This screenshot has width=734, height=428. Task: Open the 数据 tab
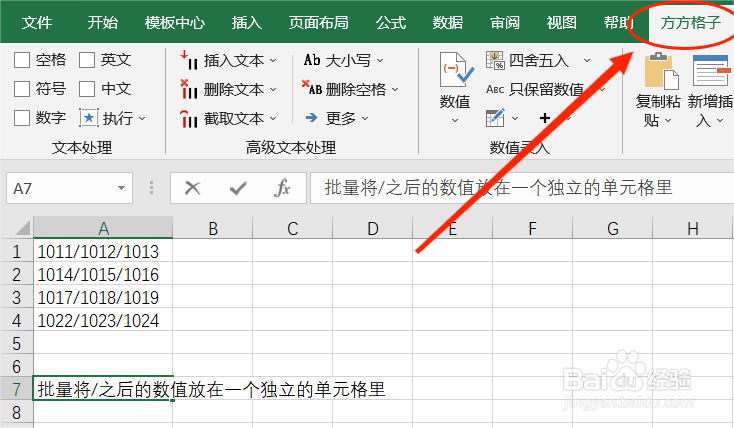click(x=448, y=22)
